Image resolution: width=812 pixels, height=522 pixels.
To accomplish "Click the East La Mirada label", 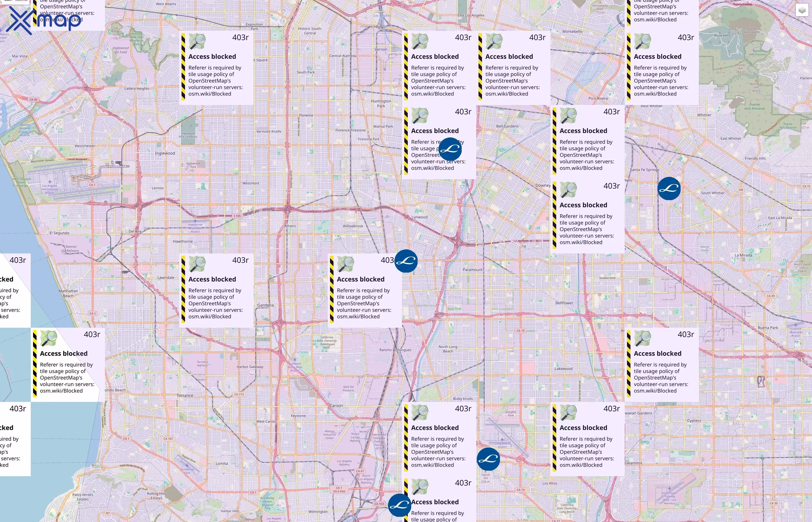I will [780, 217].
